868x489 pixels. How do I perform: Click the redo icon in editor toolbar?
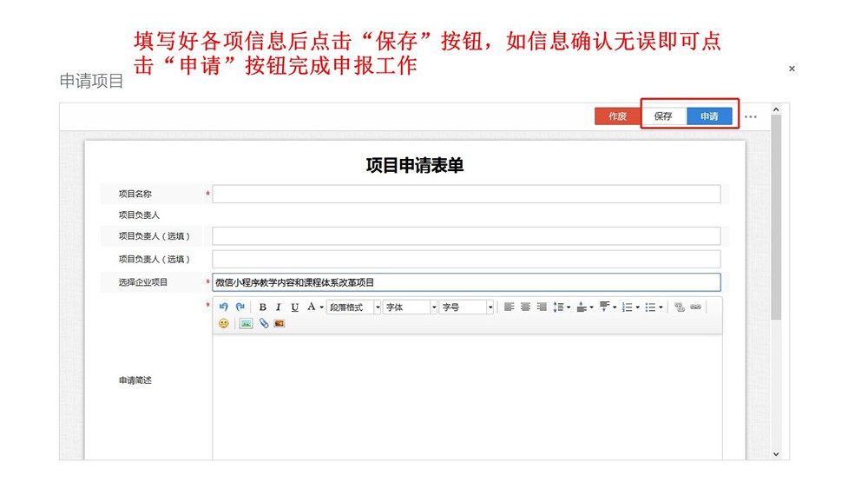[240, 307]
